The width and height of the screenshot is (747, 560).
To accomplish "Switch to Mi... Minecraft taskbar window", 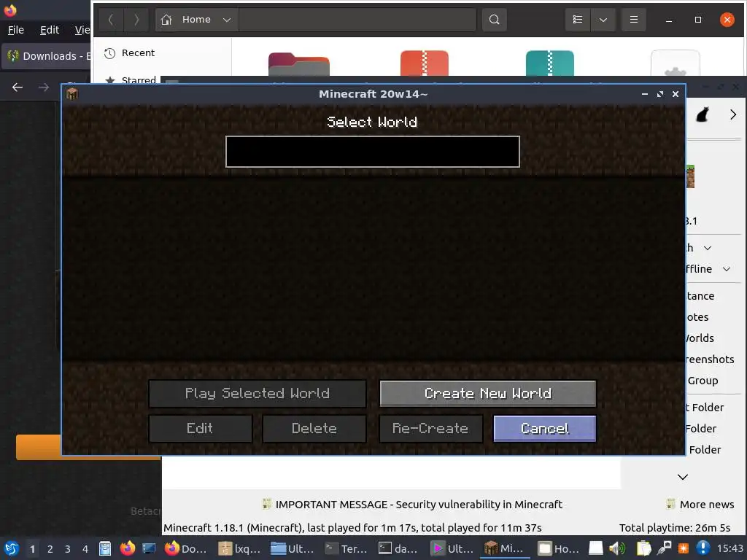I will point(505,548).
